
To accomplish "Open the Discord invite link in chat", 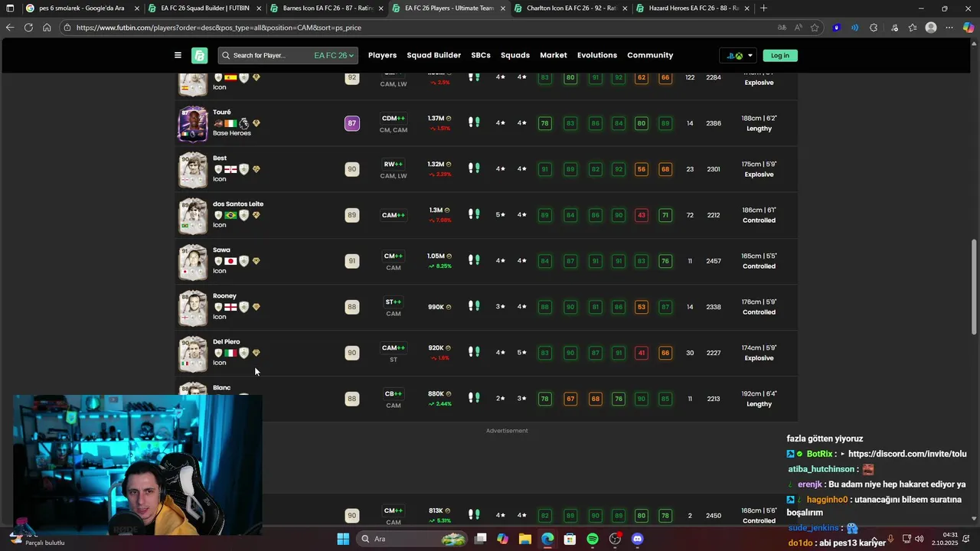I will [907, 454].
